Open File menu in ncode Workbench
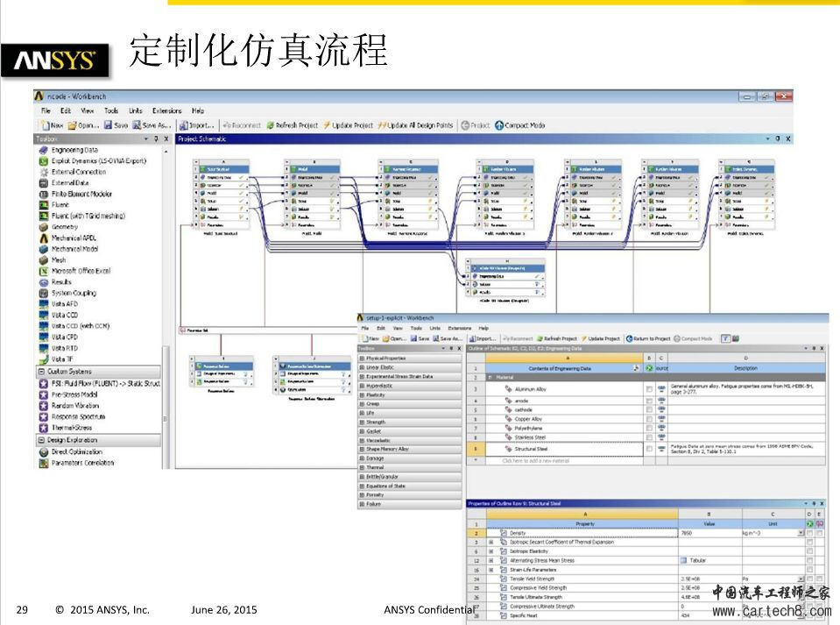This screenshot has height=625, width=840. click(46, 111)
